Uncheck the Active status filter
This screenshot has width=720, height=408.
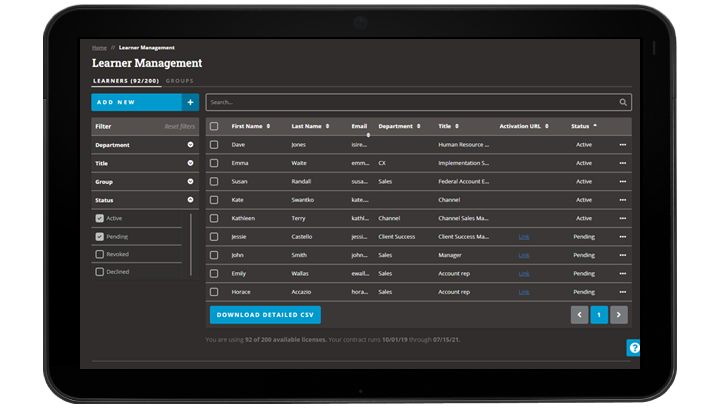(x=99, y=218)
